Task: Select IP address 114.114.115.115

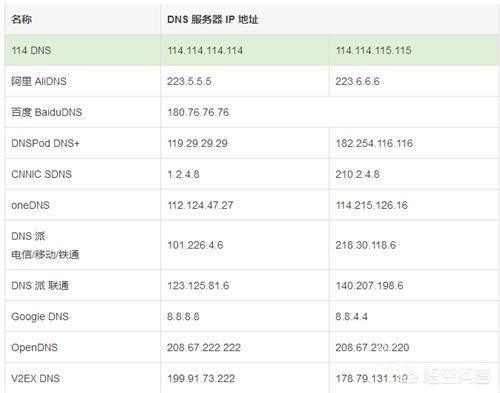Action: tap(373, 50)
